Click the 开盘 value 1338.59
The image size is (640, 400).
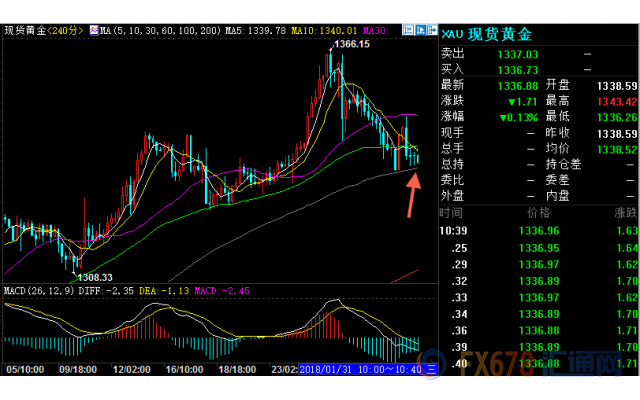(617, 86)
